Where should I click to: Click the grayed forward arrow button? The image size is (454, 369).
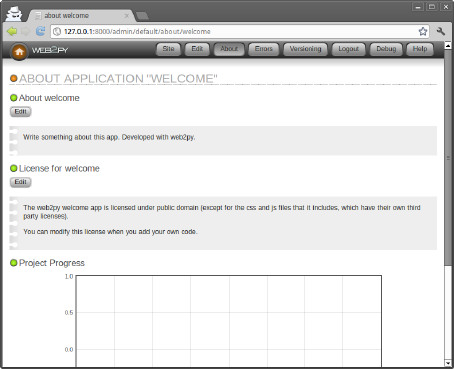point(25,31)
